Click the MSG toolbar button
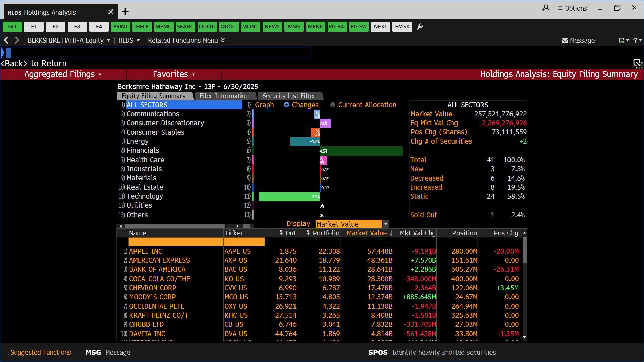 click(294, 27)
